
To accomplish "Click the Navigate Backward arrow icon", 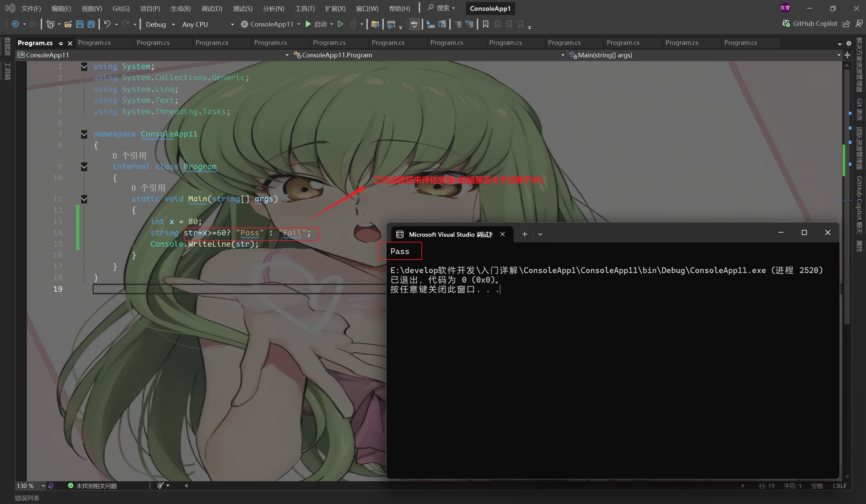I will tap(15, 24).
